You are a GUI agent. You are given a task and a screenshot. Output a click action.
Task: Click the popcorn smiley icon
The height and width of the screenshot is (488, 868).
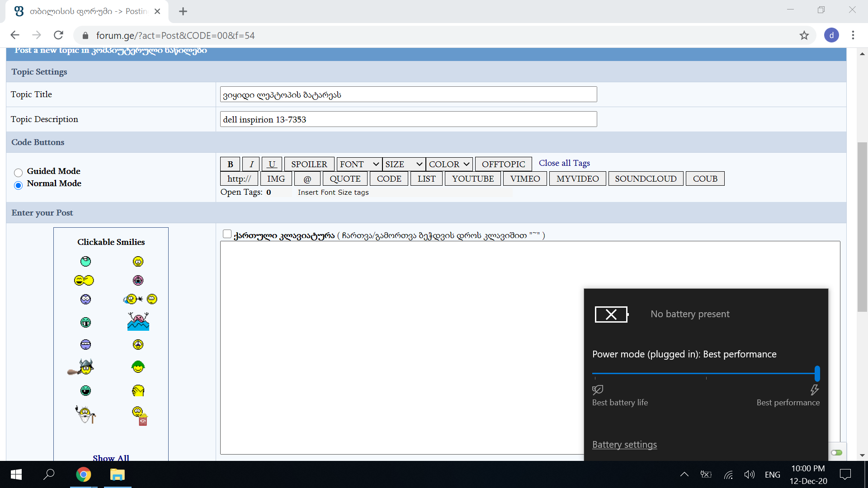click(x=140, y=415)
